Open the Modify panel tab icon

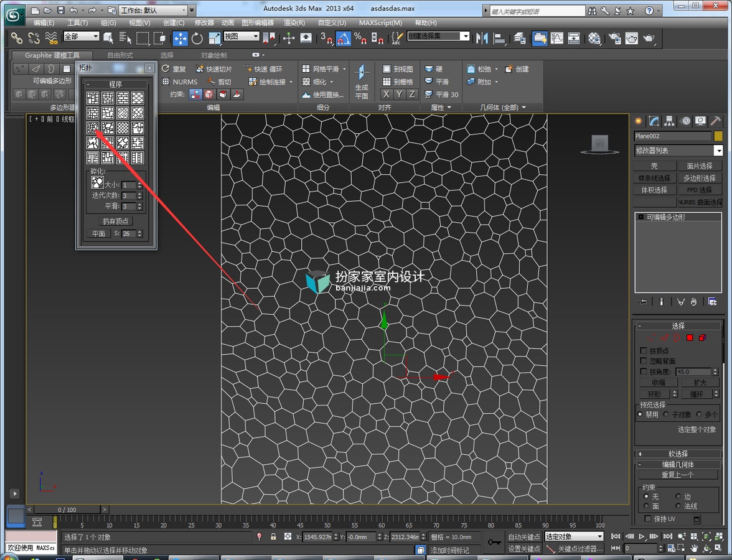[x=654, y=121]
